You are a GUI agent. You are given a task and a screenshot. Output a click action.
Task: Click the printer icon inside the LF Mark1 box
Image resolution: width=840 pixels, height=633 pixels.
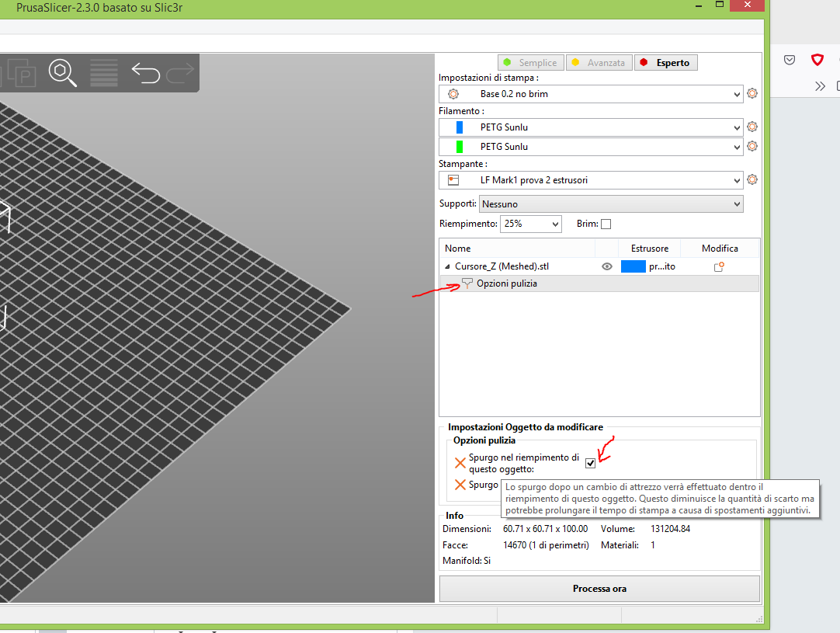click(453, 180)
